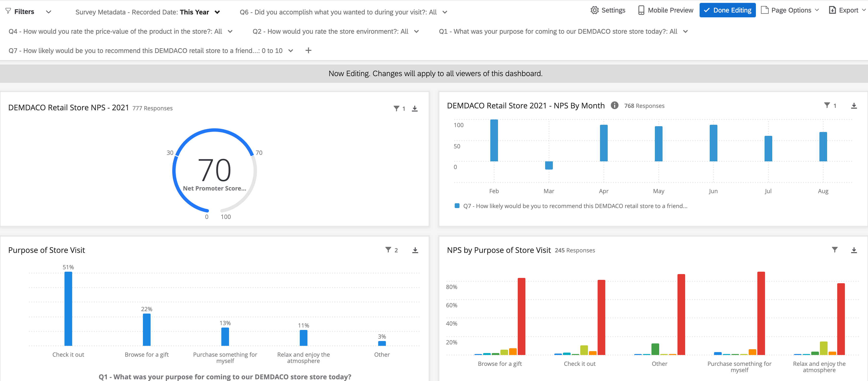Click the Feb bar in NPS By Month

click(494, 140)
